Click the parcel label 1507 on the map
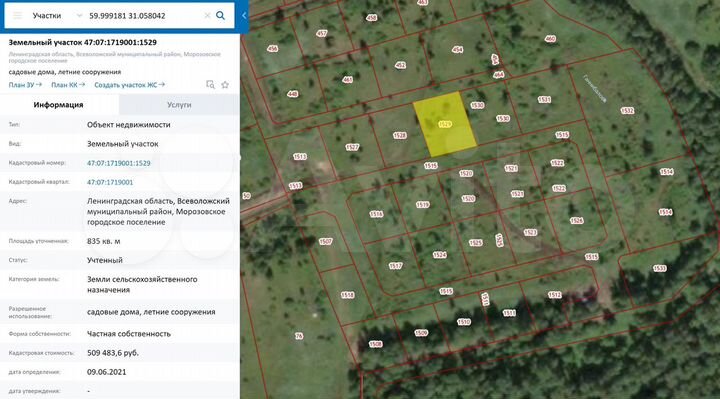The width and height of the screenshot is (720, 399). [x=325, y=242]
